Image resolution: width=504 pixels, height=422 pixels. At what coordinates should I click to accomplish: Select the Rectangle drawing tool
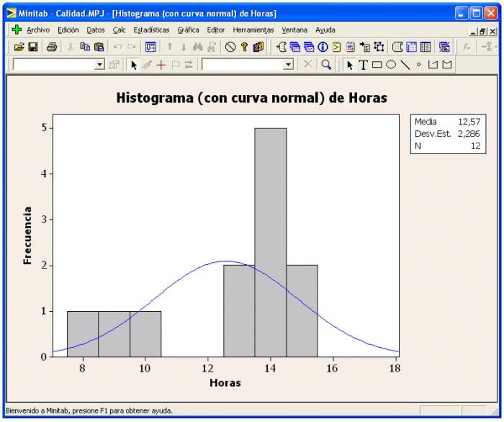(377, 65)
